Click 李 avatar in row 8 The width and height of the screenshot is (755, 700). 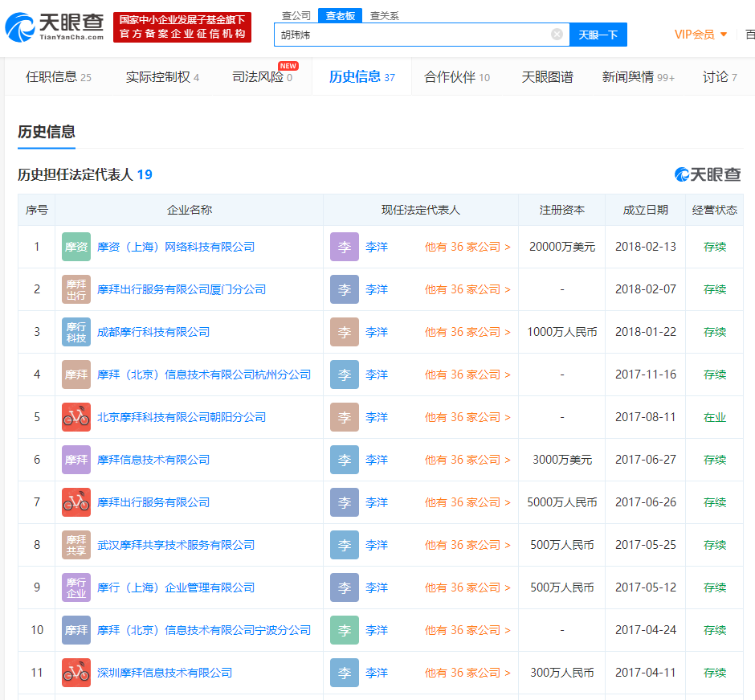tap(345, 545)
